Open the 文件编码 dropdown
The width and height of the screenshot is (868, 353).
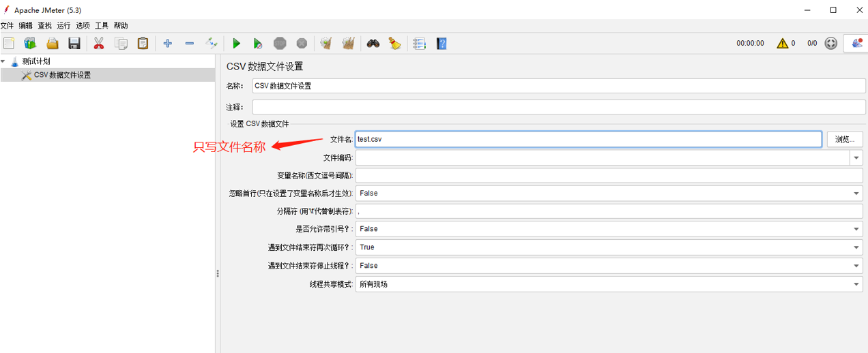click(856, 157)
